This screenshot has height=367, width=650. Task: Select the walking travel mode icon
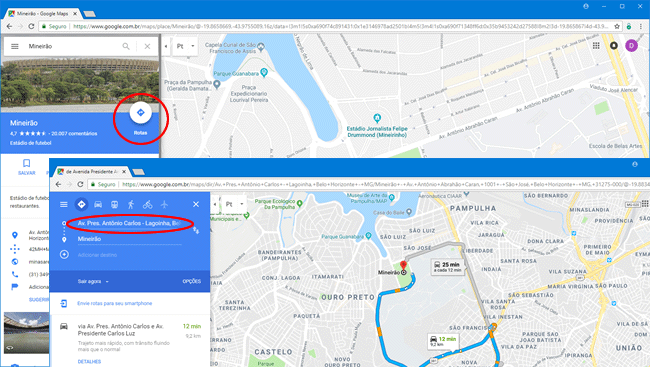pyautogui.click(x=131, y=204)
